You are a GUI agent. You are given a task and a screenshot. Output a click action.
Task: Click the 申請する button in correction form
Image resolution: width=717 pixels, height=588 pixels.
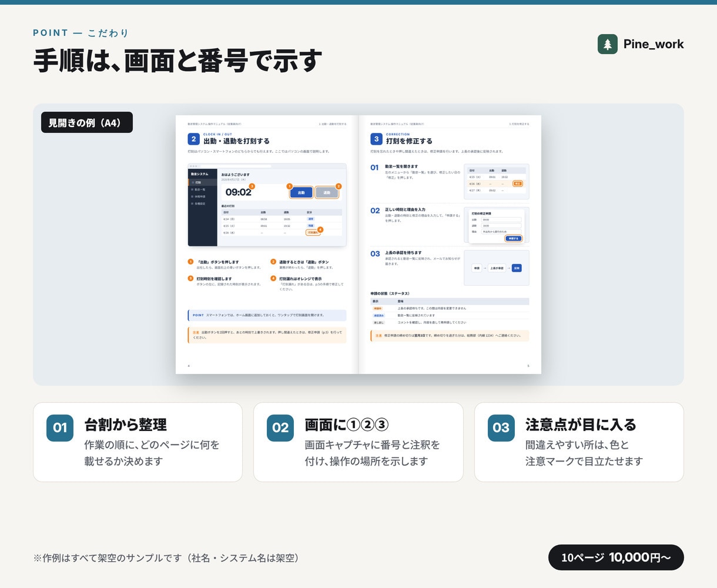(x=514, y=238)
